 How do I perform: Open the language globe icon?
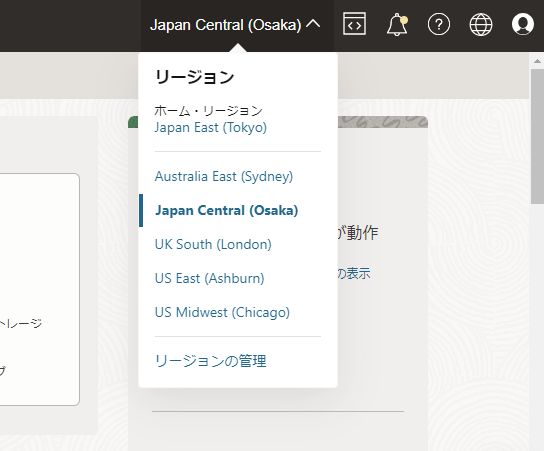coord(481,24)
